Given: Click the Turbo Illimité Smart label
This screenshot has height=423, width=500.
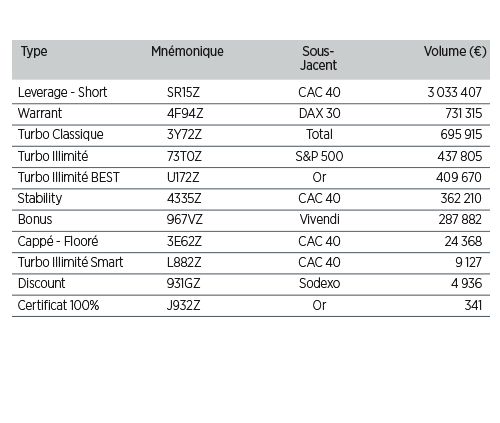Looking at the screenshot, I should tap(70, 262).
